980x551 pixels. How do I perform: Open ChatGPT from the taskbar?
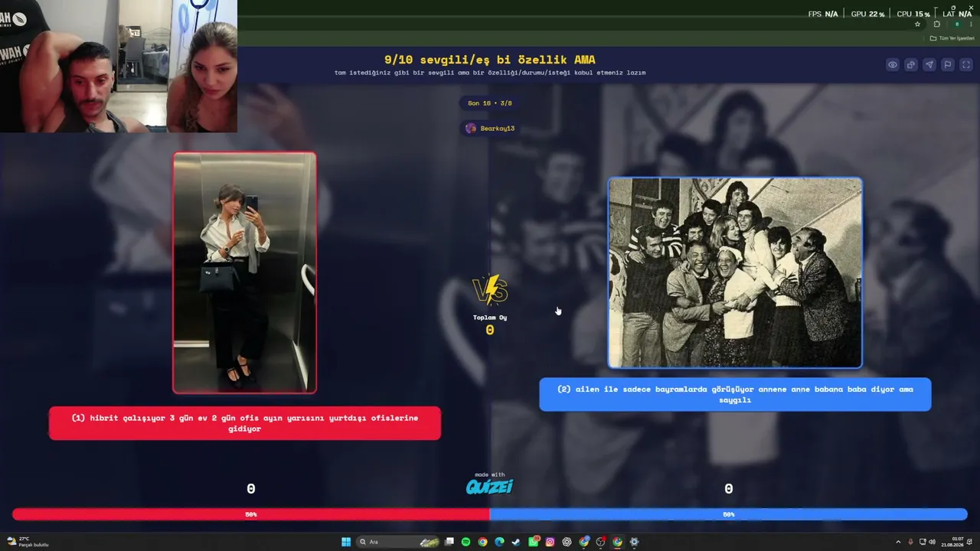(x=567, y=542)
